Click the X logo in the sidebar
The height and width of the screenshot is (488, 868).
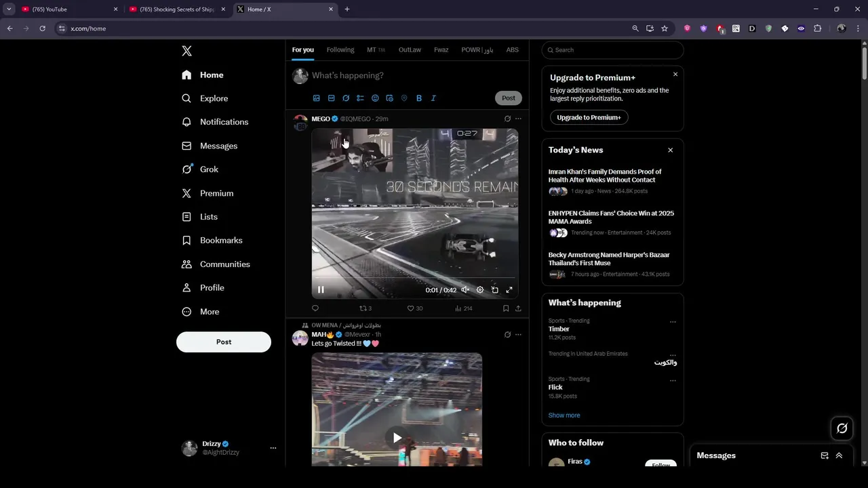click(187, 51)
